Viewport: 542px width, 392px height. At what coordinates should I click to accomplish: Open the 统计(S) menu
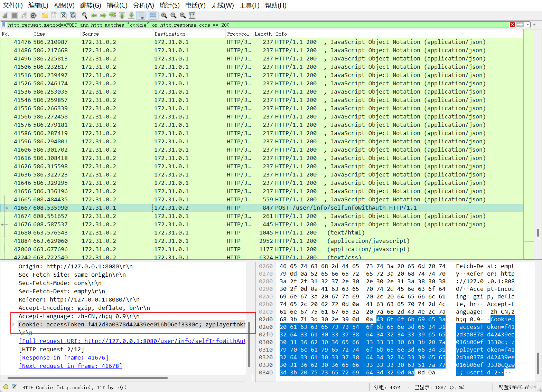pyautogui.click(x=170, y=6)
